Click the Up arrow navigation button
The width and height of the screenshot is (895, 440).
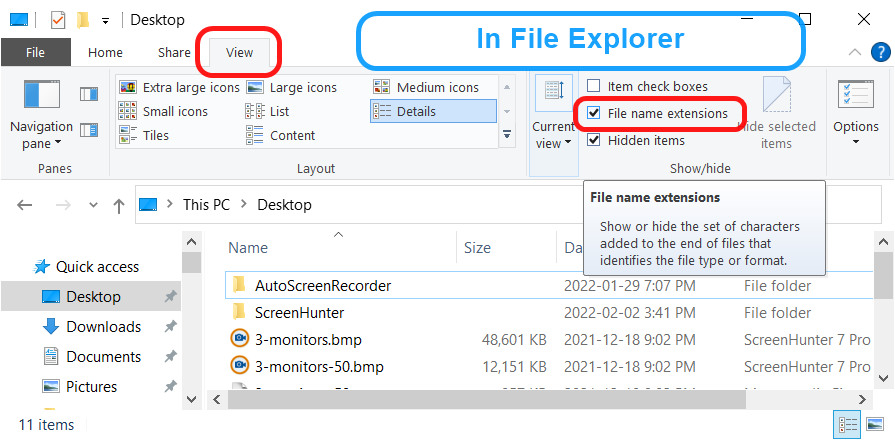click(x=119, y=205)
